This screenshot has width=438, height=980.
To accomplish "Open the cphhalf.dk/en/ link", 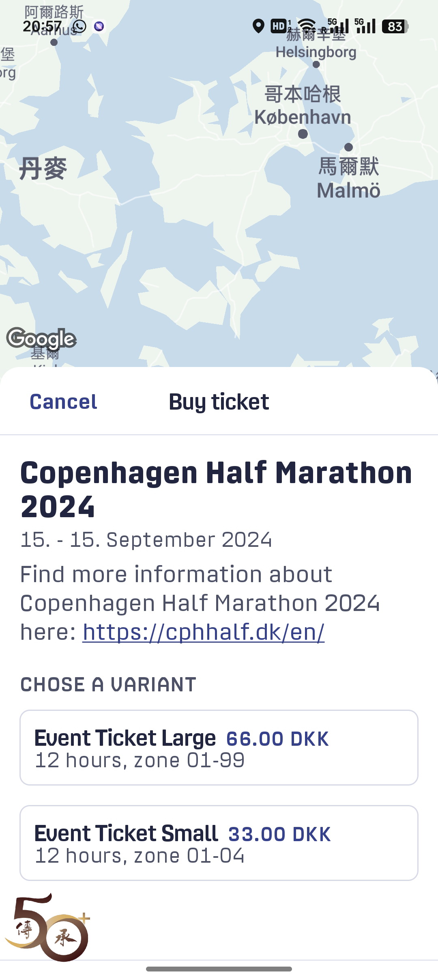I will [203, 632].
